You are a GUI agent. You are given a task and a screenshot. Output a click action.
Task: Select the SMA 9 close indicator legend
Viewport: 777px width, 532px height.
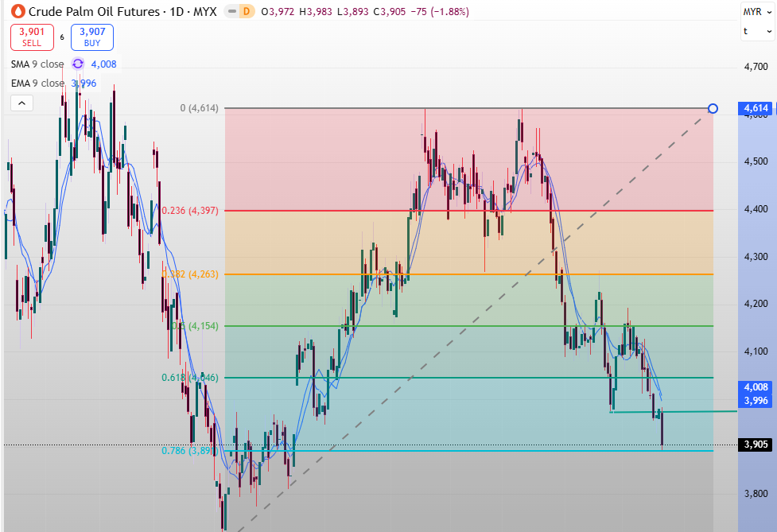pos(37,64)
